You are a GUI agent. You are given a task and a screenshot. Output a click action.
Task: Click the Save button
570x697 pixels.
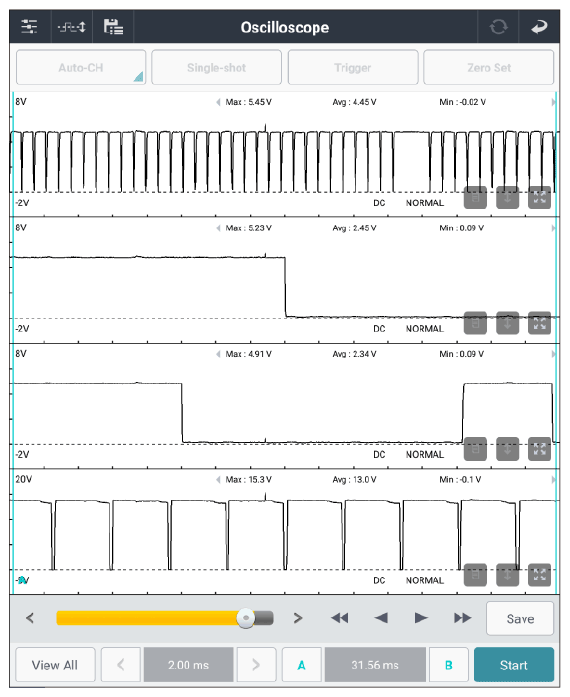tap(520, 618)
